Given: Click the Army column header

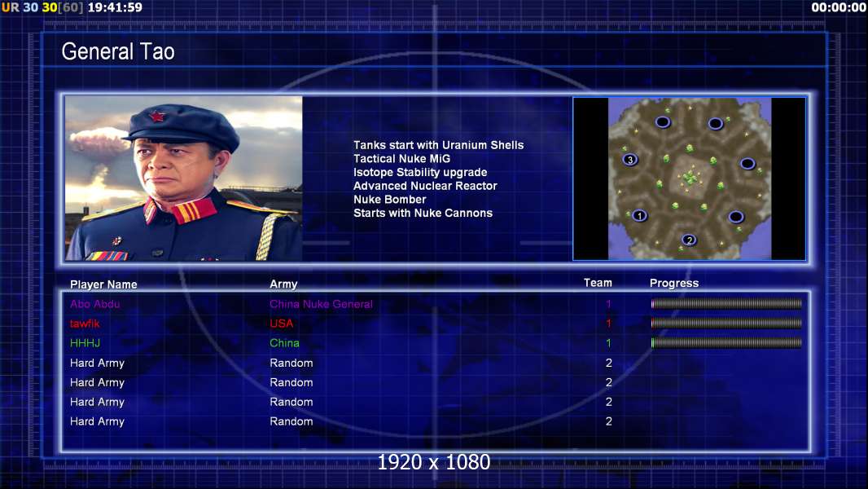Looking at the screenshot, I should 283,284.
